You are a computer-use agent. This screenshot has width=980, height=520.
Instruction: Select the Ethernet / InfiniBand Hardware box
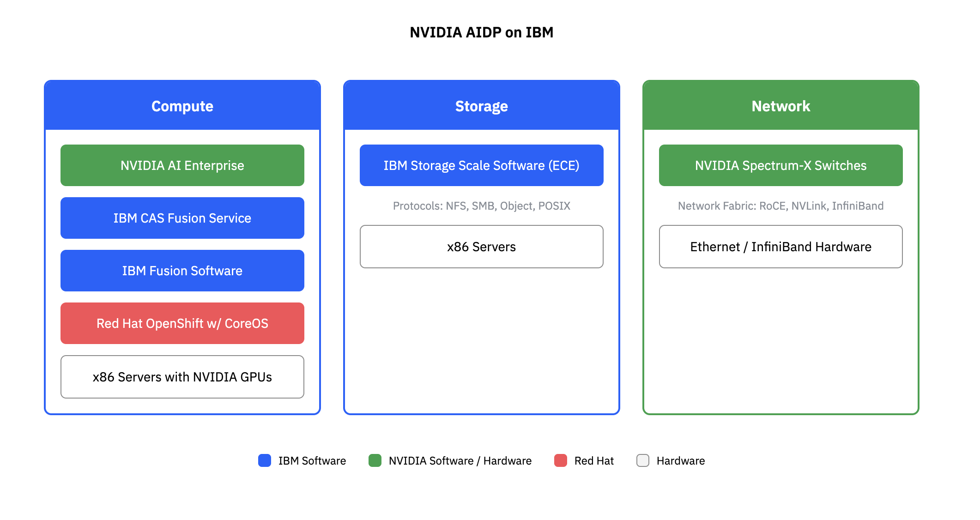781,247
